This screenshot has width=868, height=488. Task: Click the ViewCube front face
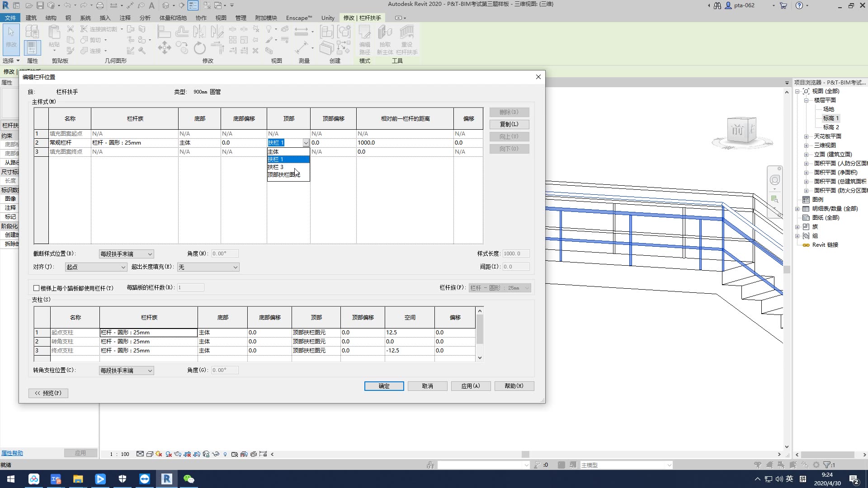coord(737,131)
